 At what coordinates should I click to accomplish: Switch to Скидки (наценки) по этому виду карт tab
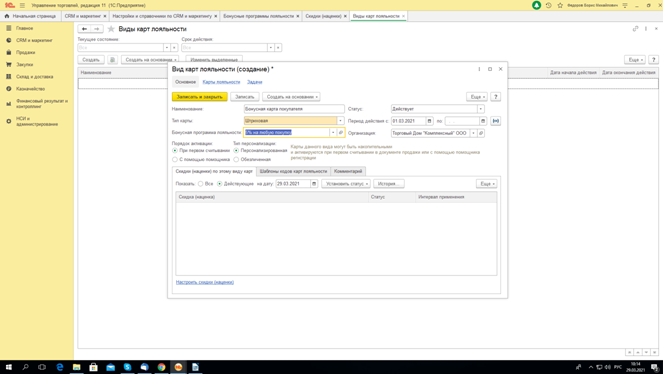pyautogui.click(x=214, y=171)
